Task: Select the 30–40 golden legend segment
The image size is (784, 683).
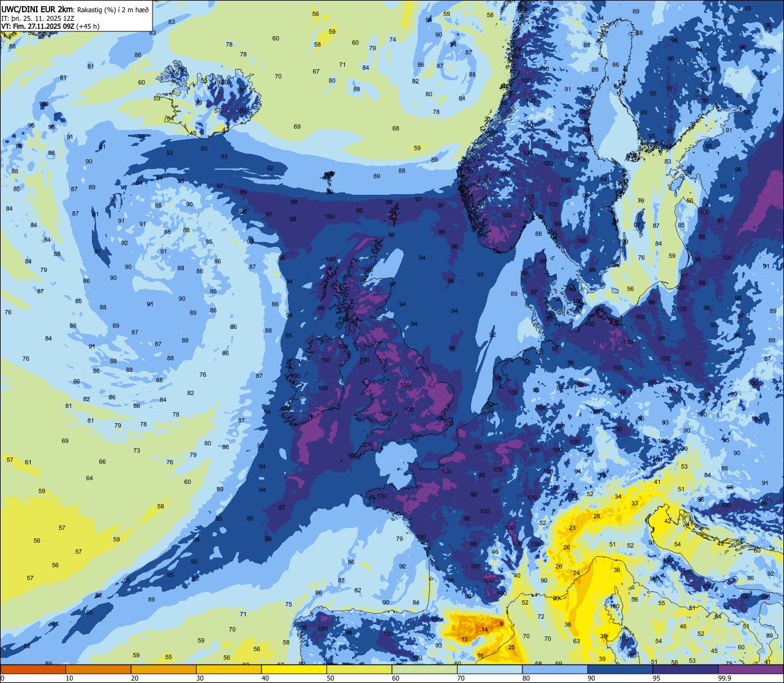Action: 228,670
